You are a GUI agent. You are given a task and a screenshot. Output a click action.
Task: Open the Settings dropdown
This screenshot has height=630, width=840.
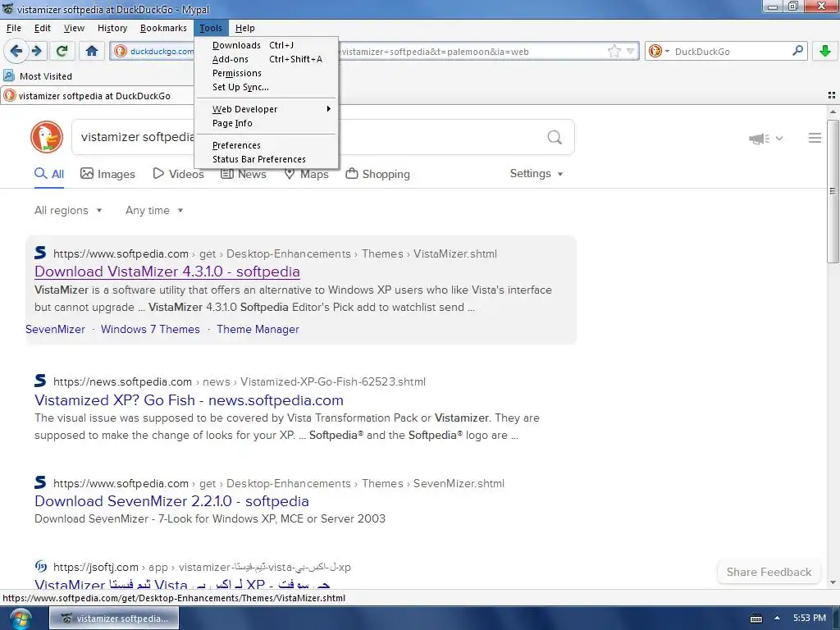tap(536, 174)
